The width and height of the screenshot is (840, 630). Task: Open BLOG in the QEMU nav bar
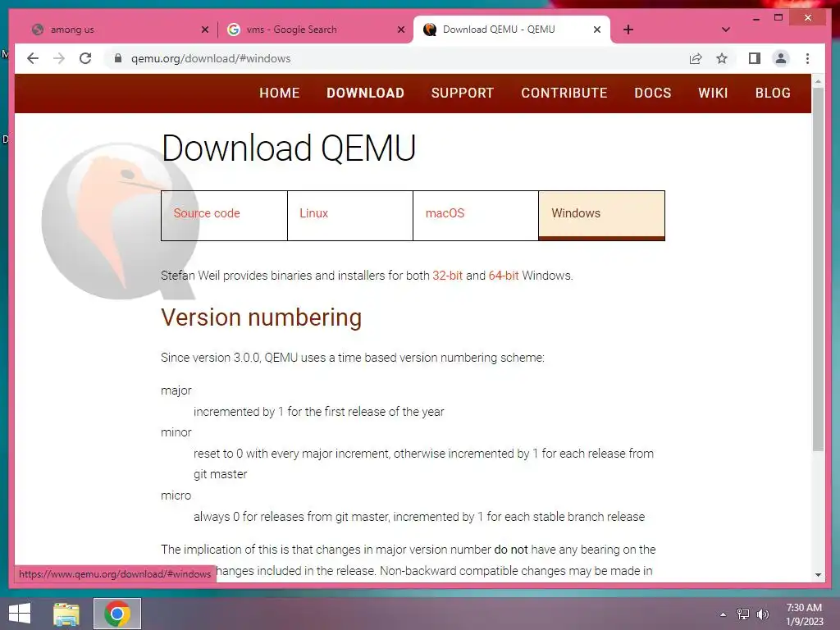pyautogui.click(x=773, y=93)
